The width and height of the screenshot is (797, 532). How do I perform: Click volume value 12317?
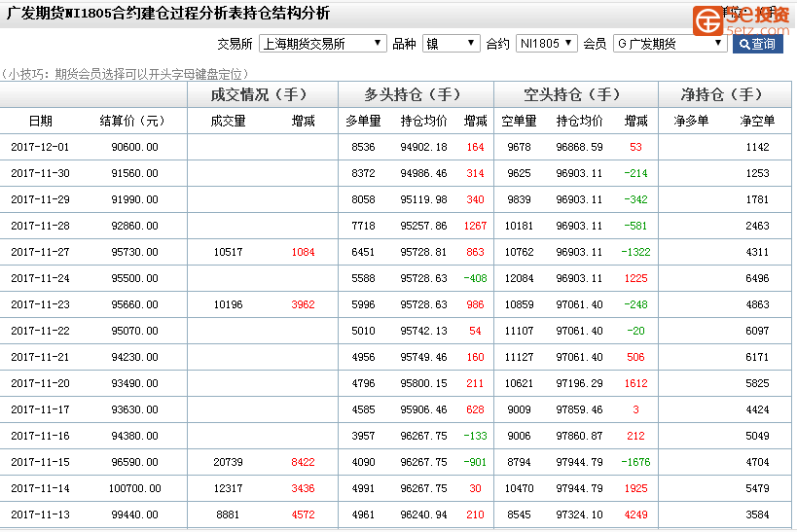coord(229,488)
